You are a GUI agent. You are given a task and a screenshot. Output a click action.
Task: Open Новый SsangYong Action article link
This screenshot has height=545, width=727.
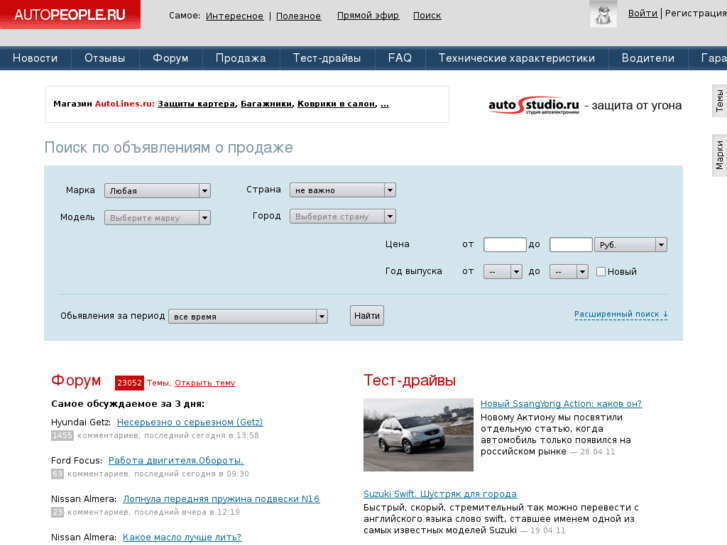click(x=561, y=404)
